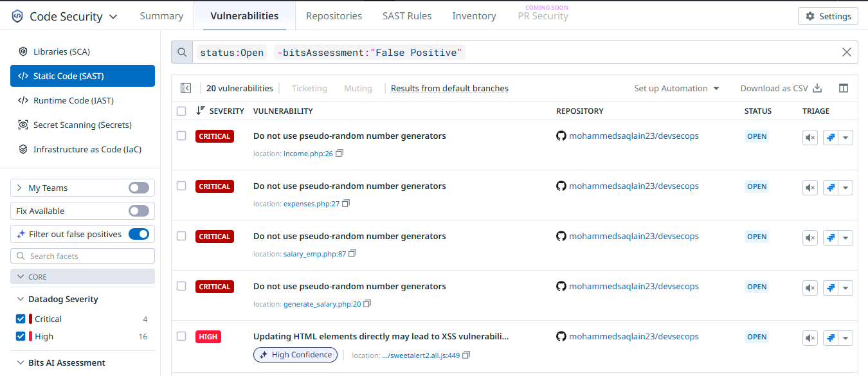
Task: Click the Settings button
Action: coord(828,16)
